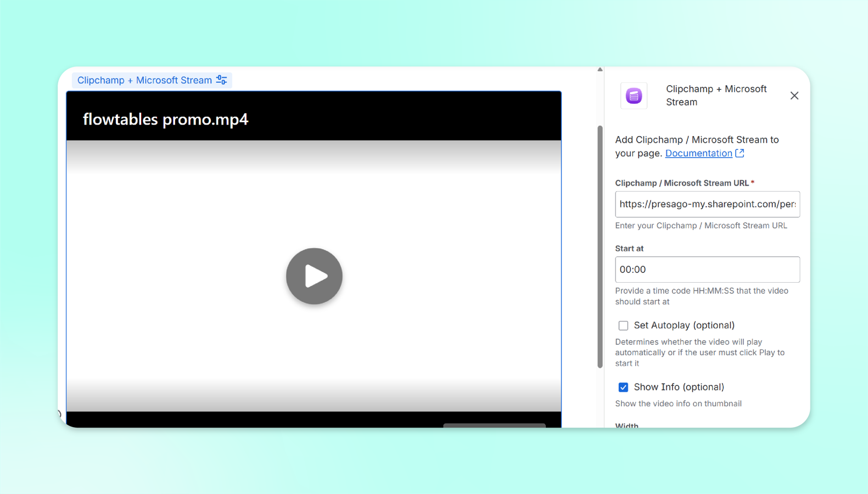Uncheck the Show Info checkbox
The image size is (868, 494).
tap(623, 388)
